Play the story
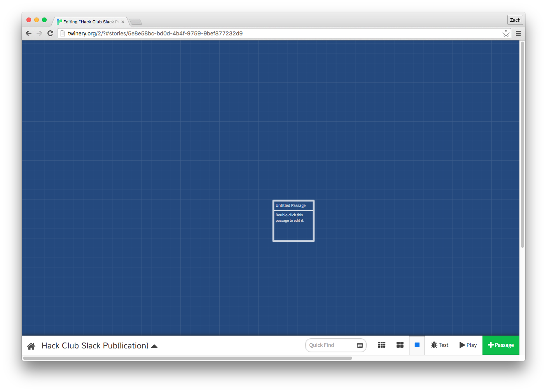The image size is (547, 392). pyautogui.click(x=468, y=345)
